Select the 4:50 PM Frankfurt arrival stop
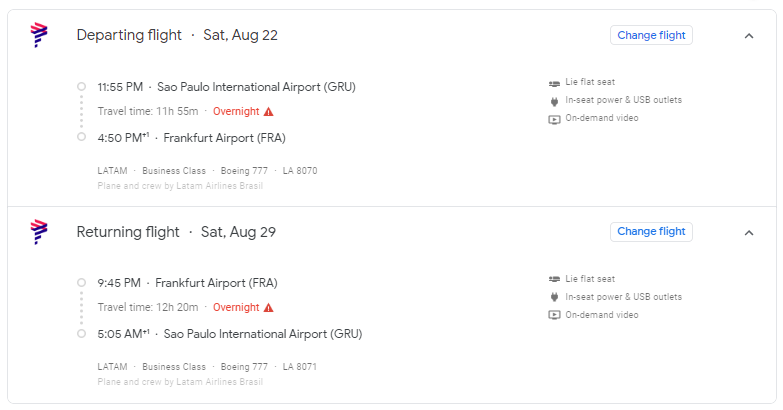Viewport: 783px width, 410px height. [x=191, y=138]
